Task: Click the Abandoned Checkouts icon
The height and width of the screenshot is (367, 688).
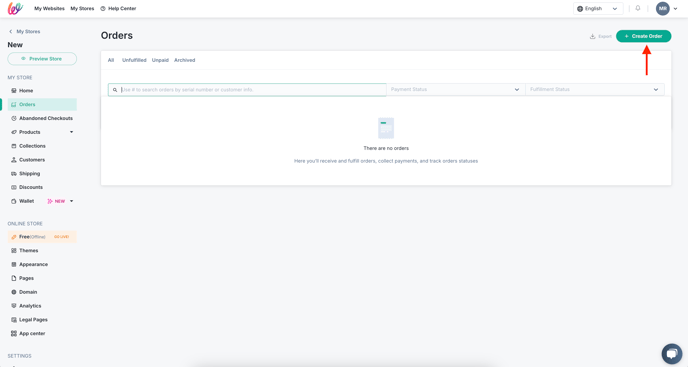Action: click(x=14, y=118)
